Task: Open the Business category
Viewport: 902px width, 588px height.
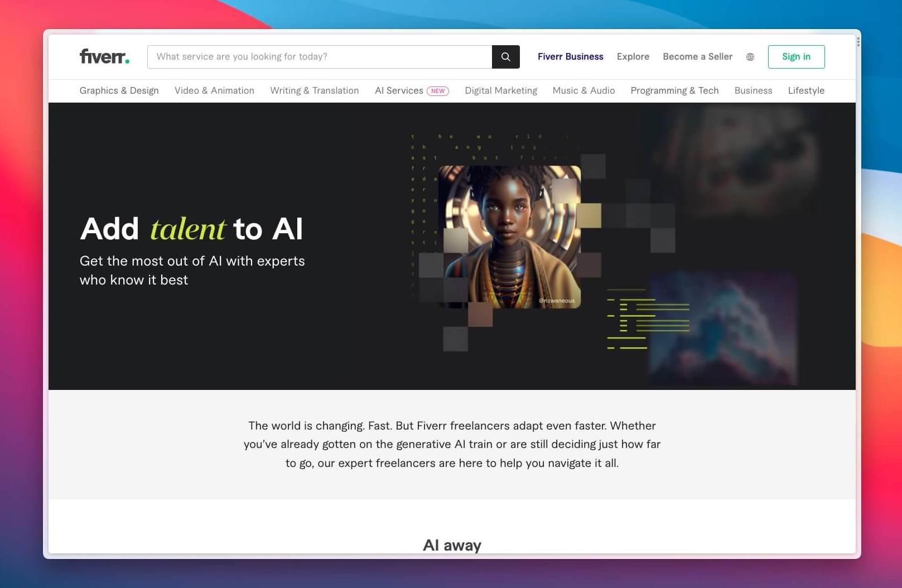Action: pos(753,90)
